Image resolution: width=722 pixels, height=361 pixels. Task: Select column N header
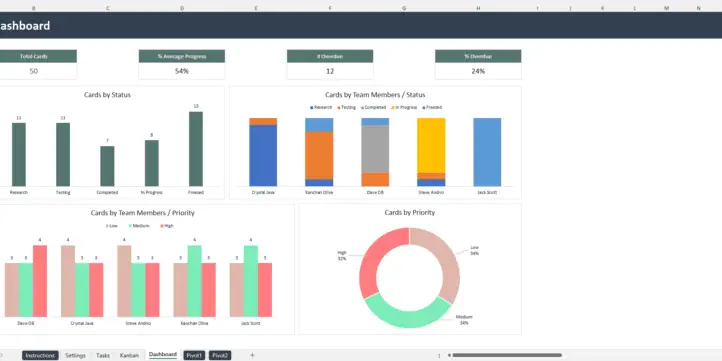pos(698,8)
